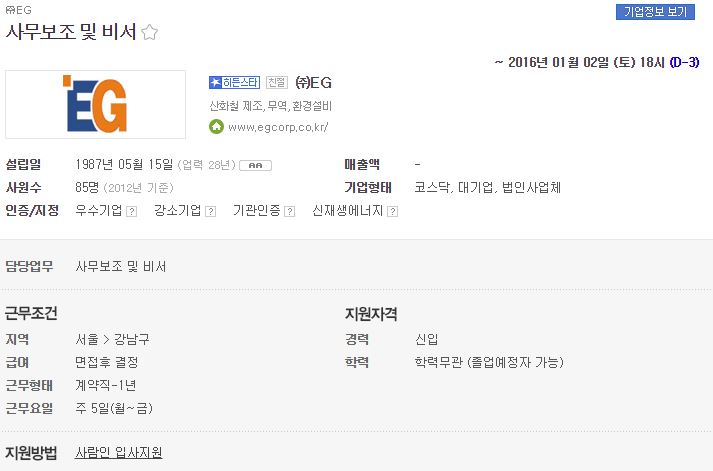Viewport: 713px width, 471px height.
Task: Click the EG company logo image
Action: [95, 104]
